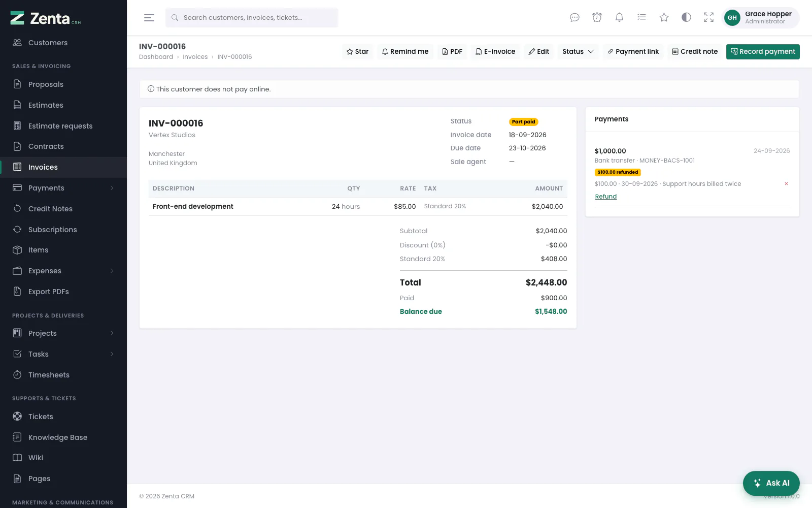
Task: Open the Status dropdown
Action: [x=578, y=52]
